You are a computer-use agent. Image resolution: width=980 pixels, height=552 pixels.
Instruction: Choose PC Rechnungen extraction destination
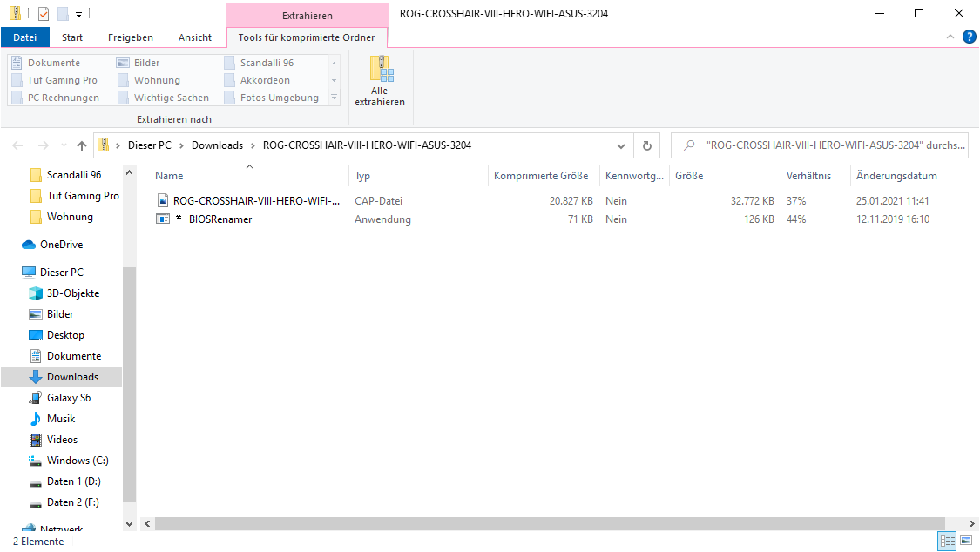pyautogui.click(x=57, y=98)
